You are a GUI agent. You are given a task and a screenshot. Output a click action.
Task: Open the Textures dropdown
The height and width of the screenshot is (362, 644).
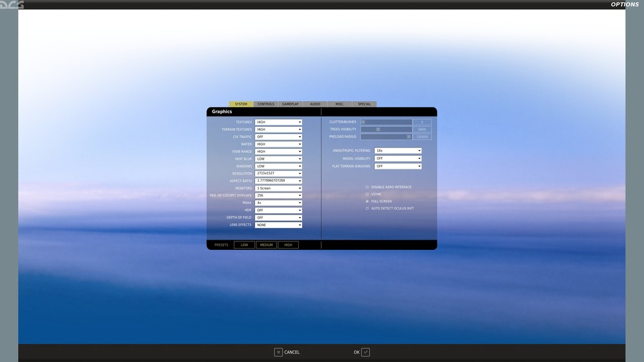[278, 122]
